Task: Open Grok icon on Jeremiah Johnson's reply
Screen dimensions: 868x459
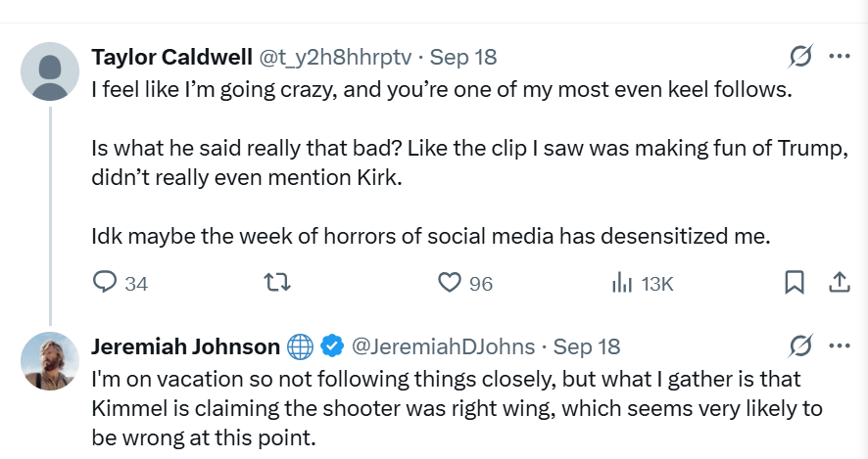Action: (x=800, y=346)
